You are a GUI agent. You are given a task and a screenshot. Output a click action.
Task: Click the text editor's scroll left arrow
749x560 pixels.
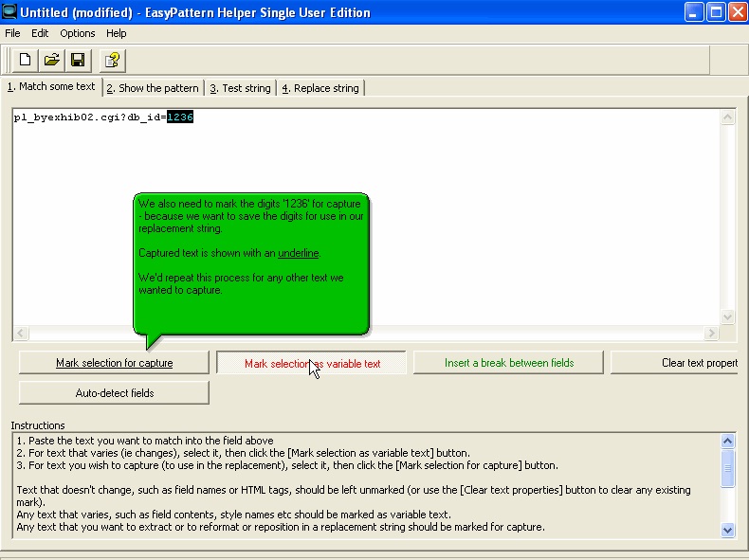click(21, 333)
